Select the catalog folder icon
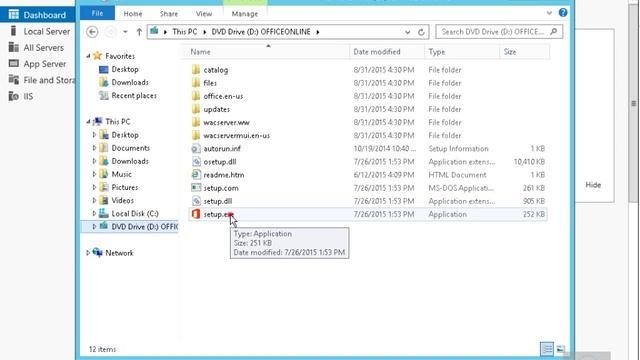640x360 pixels. (196, 70)
